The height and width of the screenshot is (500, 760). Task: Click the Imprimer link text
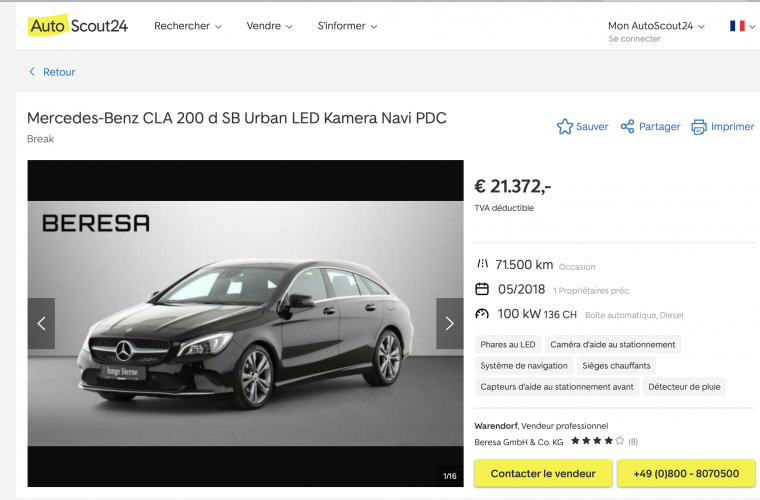click(x=732, y=126)
